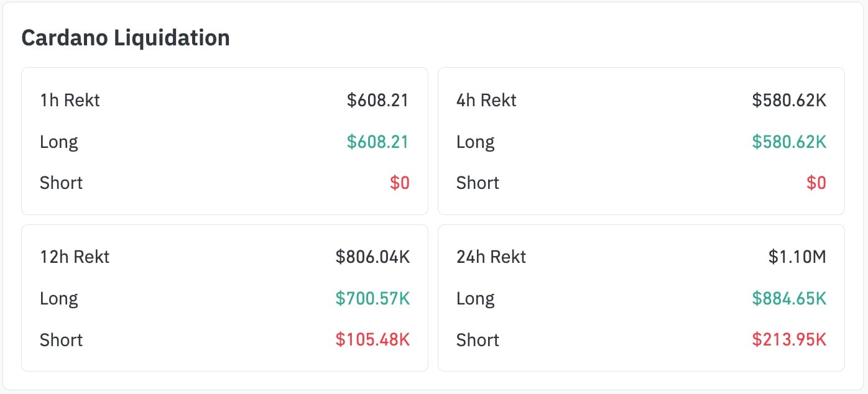Select the 24h Rekt label
The image size is (868, 394).
coord(491,257)
